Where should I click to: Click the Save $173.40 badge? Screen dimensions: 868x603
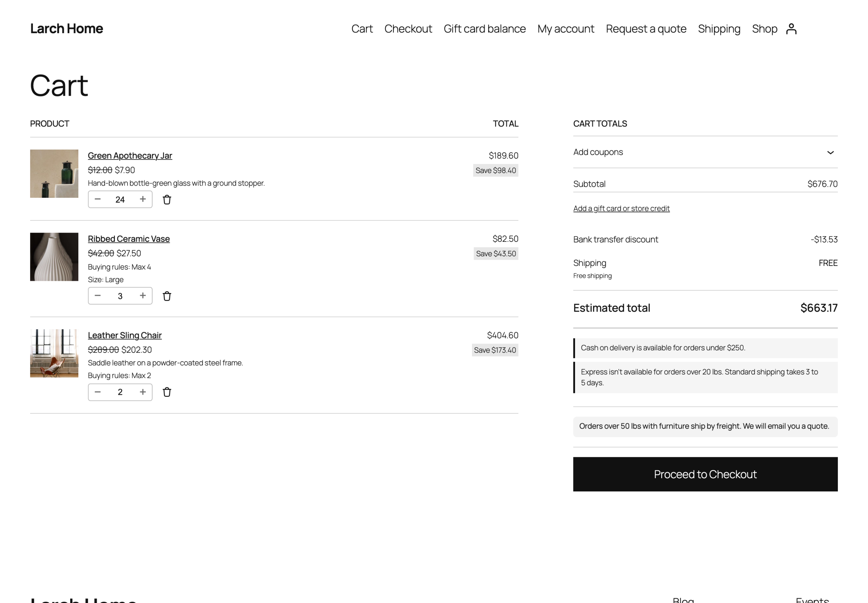point(494,350)
